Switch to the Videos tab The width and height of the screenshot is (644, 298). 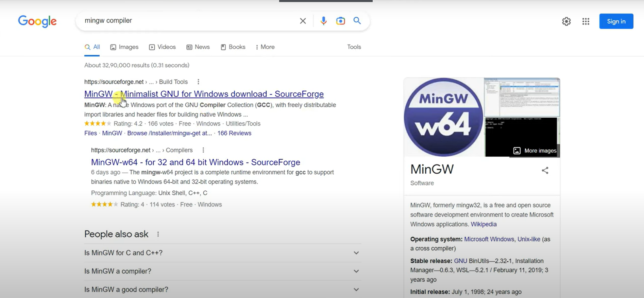coord(163,47)
